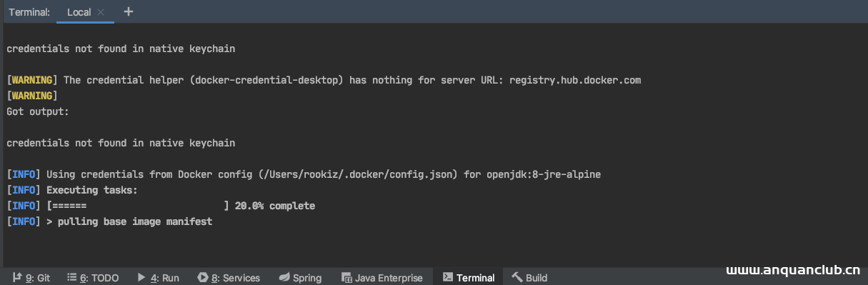
Task: Click the 'pulling base image manifest' line
Action: click(109, 221)
